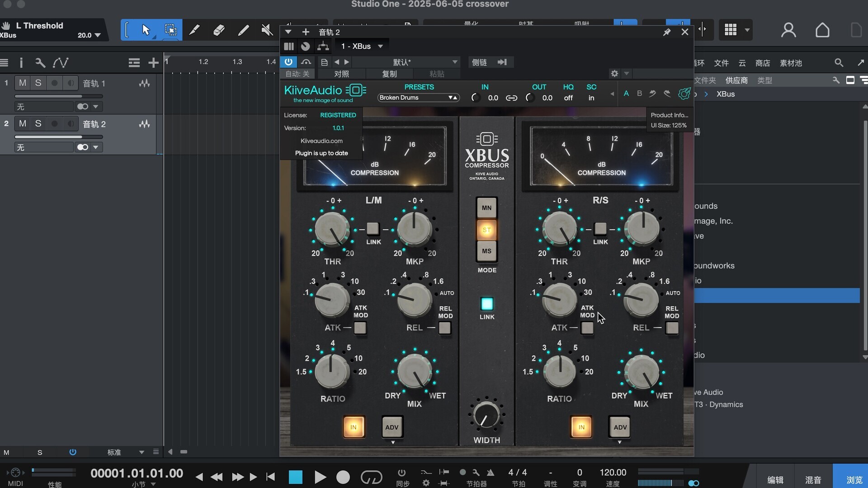Pin the plugin window
The height and width of the screenshot is (488, 868).
point(666,32)
